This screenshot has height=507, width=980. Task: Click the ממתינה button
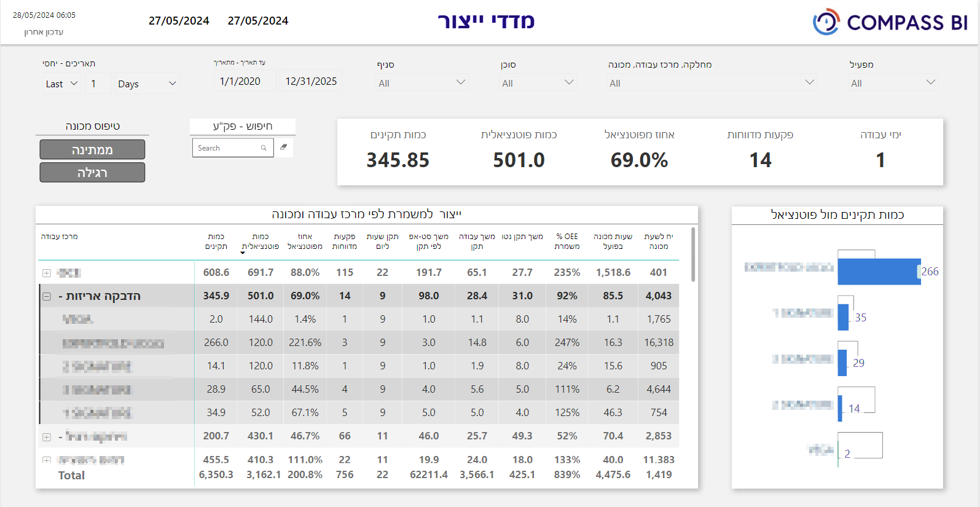[x=92, y=149]
